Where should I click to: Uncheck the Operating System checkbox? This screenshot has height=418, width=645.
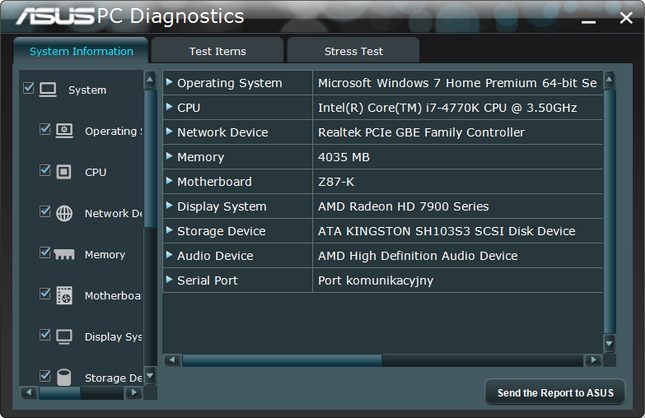[x=45, y=129]
